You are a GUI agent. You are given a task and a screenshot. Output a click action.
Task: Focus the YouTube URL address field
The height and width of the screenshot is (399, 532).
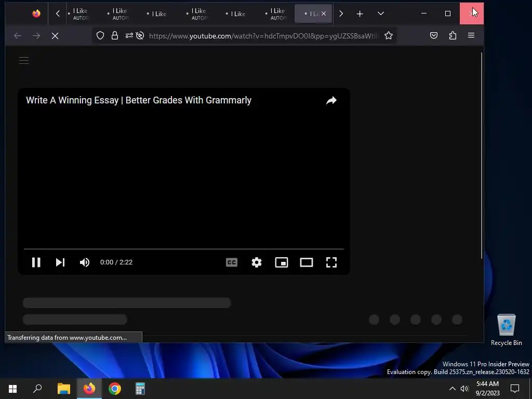(x=263, y=36)
